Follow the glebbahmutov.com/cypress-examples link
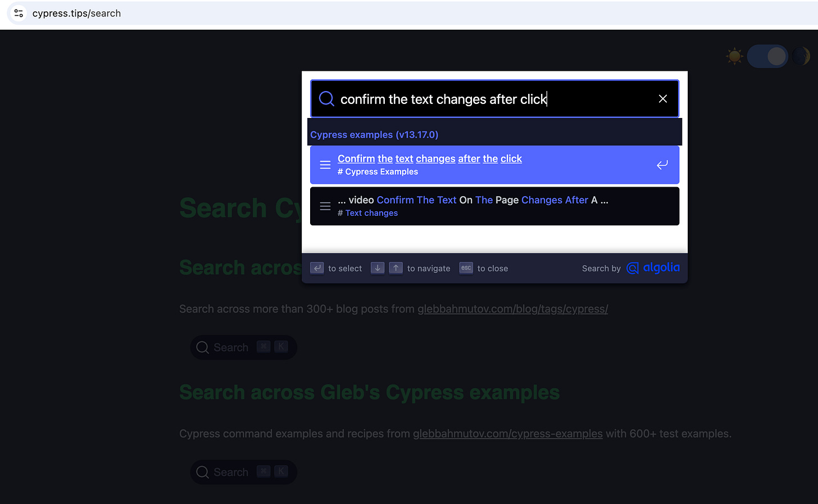Viewport: 818px width, 504px height. pyautogui.click(x=507, y=433)
